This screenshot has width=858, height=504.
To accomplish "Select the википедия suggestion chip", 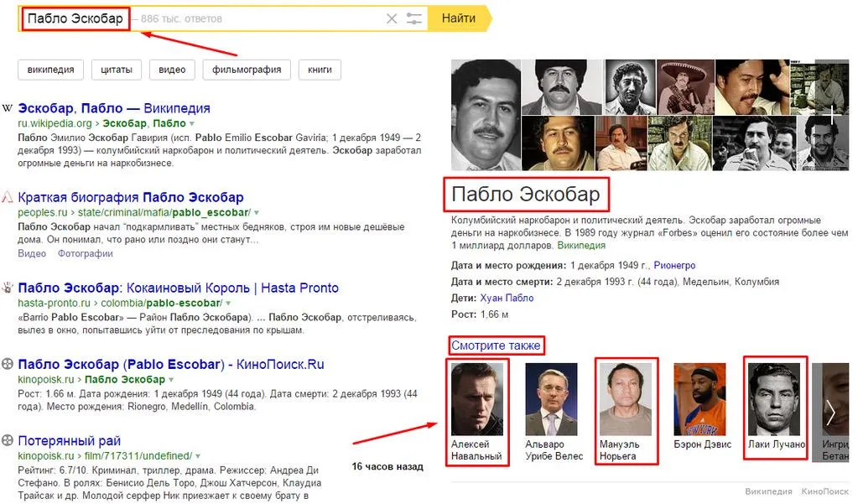I will click(x=51, y=70).
